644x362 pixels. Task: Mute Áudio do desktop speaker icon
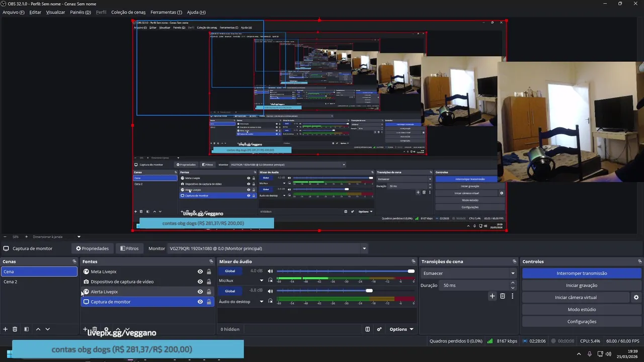click(x=270, y=291)
